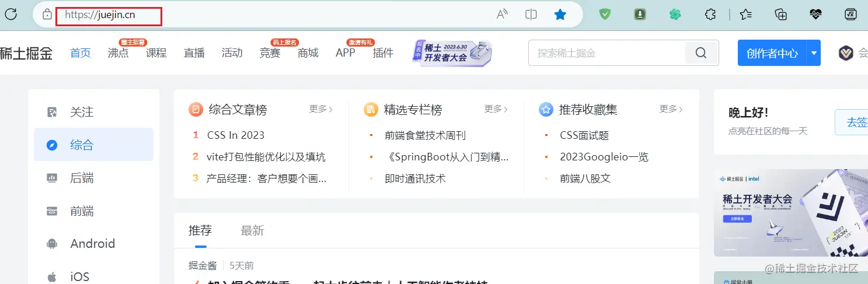Viewport: 868px width, 284px height.
Task: Select 关注 in the sidebar
Action: click(x=93, y=112)
